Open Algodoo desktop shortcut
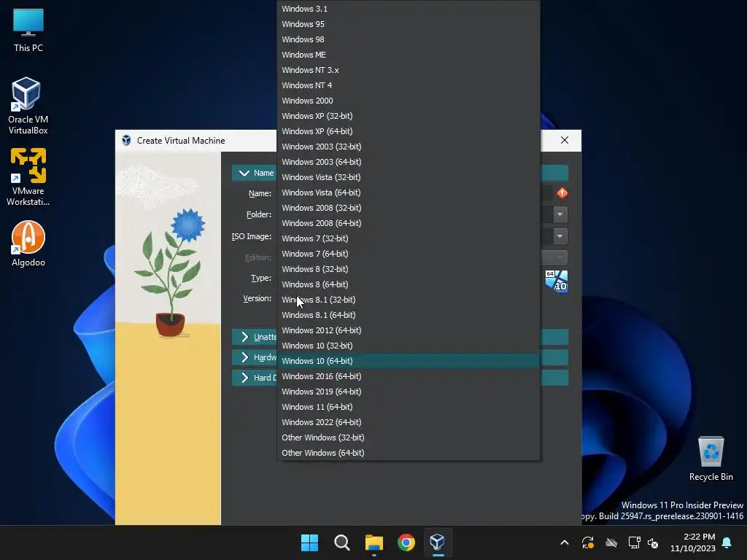Screen dimensions: 747x560 point(28,244)
